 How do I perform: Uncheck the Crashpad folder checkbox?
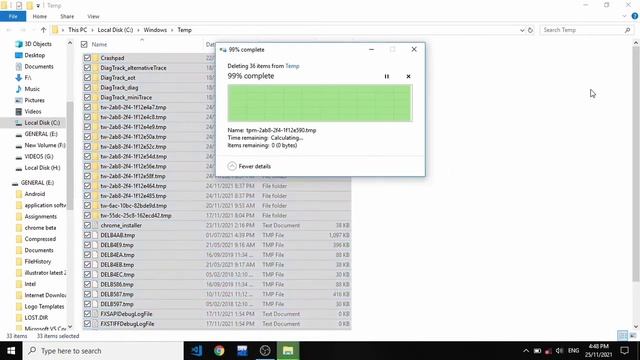(87, 58)
